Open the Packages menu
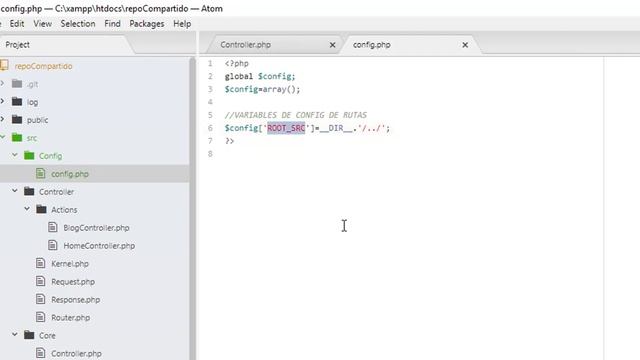Viewport: 640px width, 360px height. (147, 24)
